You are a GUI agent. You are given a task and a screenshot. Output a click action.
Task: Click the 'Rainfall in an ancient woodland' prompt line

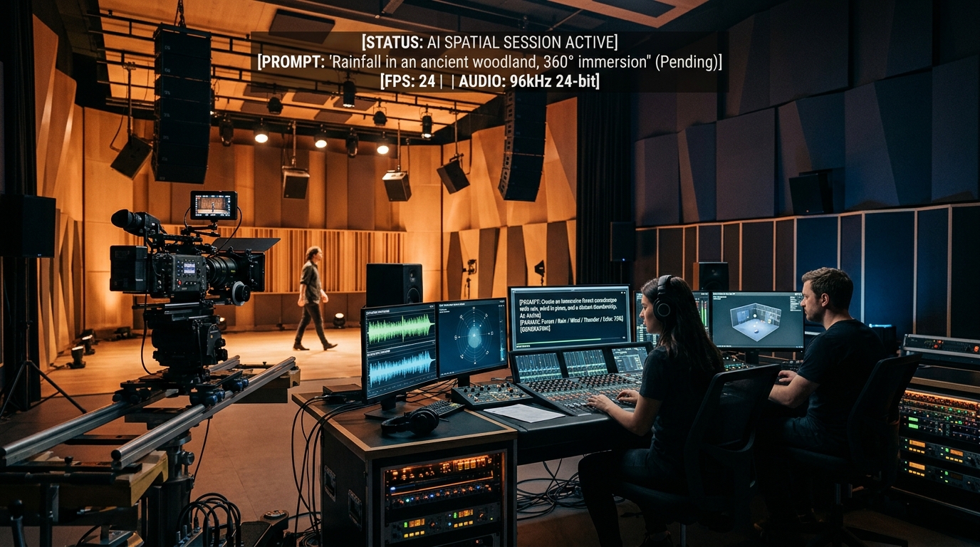(x=490, y=62)
